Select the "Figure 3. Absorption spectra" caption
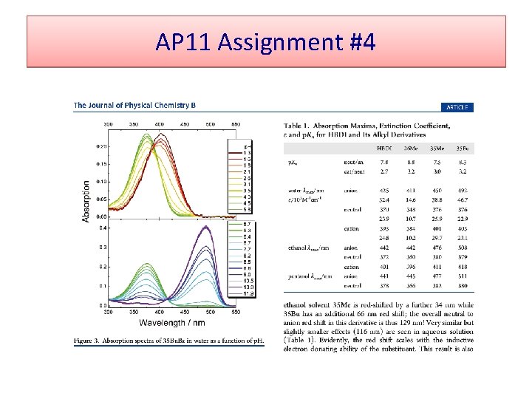 168,341
